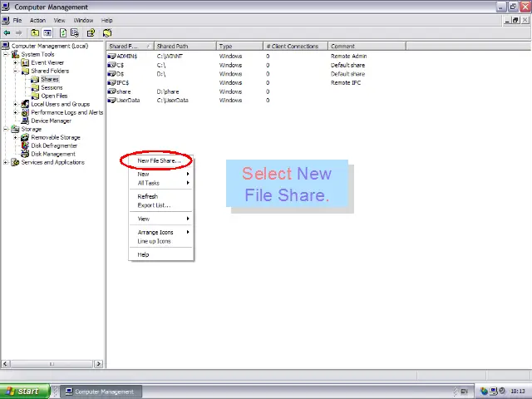Choose Export List in context menu

pyautogui.click(x=153, y=205)
